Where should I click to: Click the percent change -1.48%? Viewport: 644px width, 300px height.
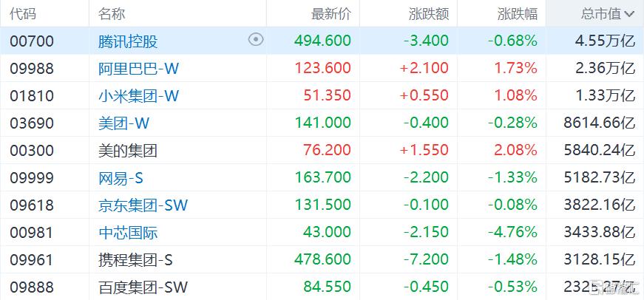pyautogui.click(x=512, y=259)
